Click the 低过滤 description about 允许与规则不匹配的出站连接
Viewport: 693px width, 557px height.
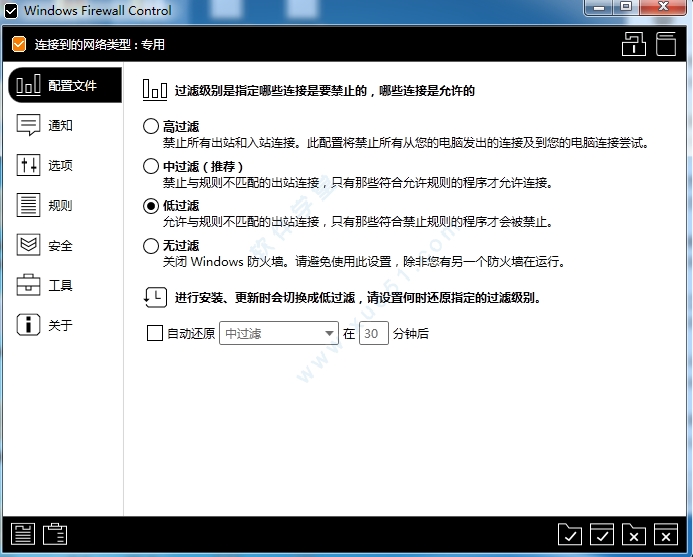358,221
